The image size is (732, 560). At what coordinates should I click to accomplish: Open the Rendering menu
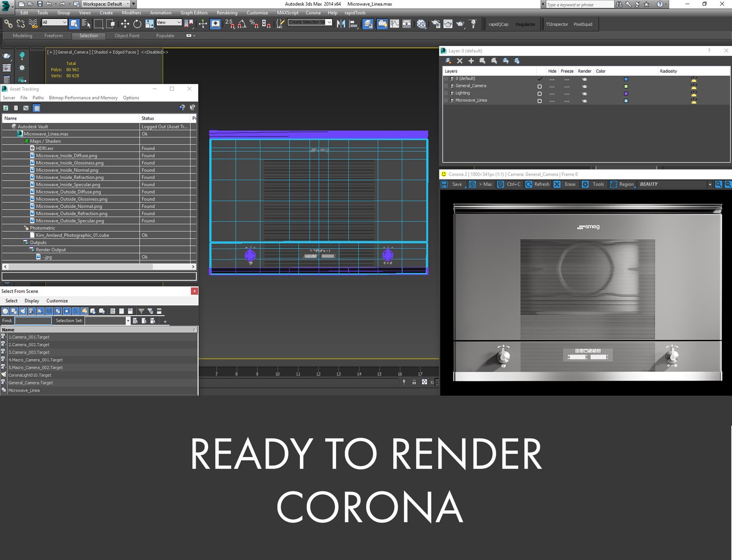(x=227, y=13)
